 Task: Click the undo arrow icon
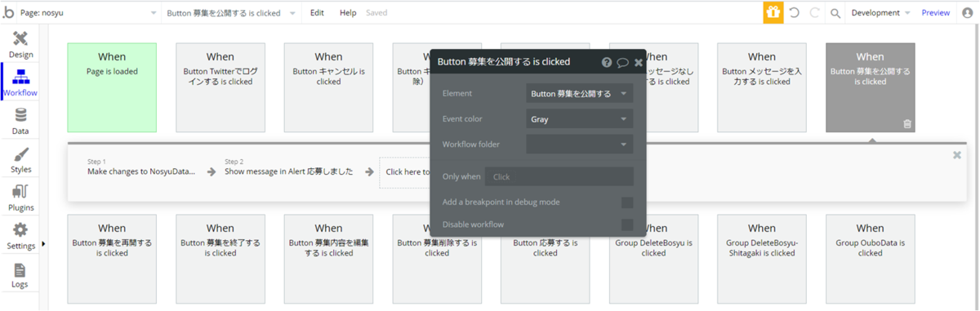tap(795, 13)
